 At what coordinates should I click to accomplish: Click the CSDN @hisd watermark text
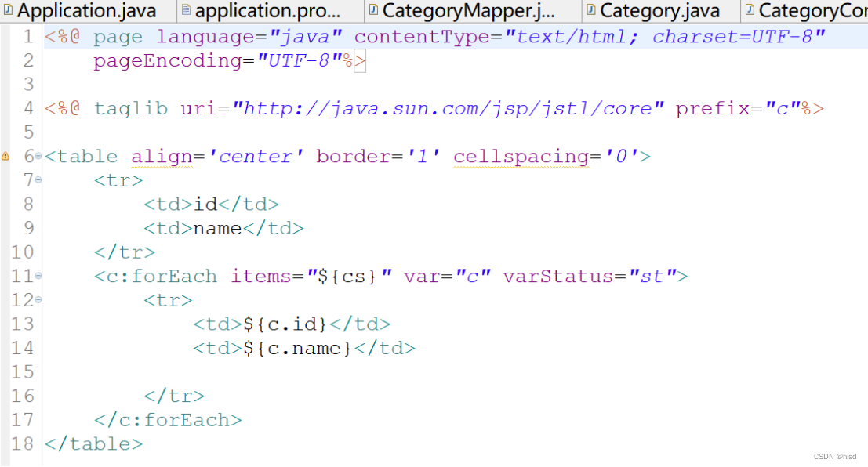point(834,455)
